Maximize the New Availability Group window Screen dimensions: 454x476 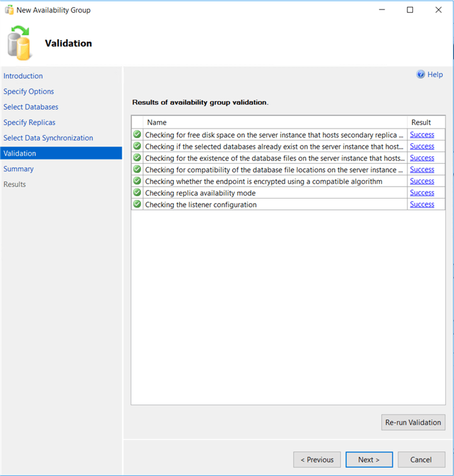410,9
